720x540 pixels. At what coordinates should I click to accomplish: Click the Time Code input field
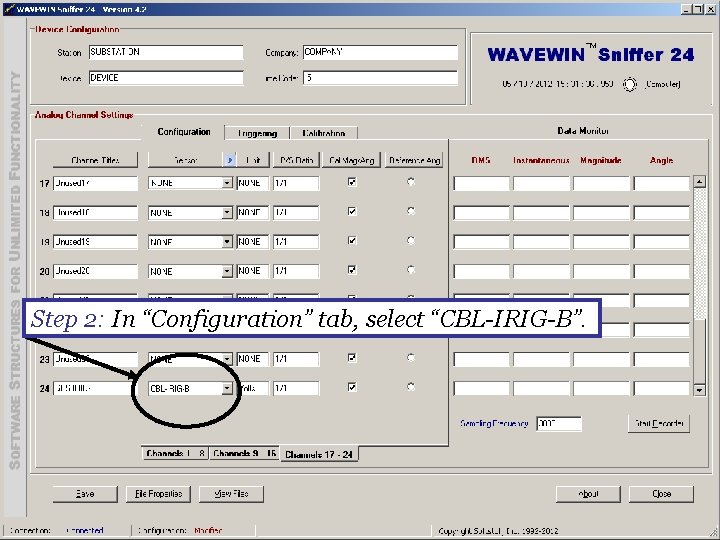click(380, 78)
